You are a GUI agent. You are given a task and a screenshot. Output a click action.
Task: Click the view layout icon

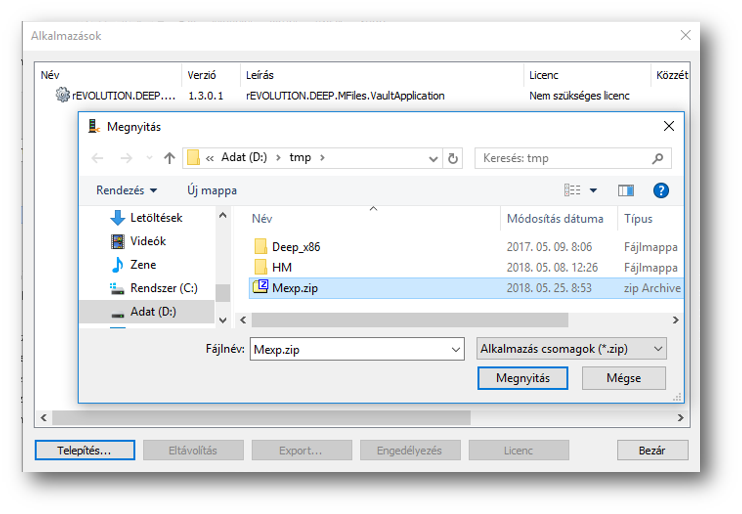(x=572, y=190)
